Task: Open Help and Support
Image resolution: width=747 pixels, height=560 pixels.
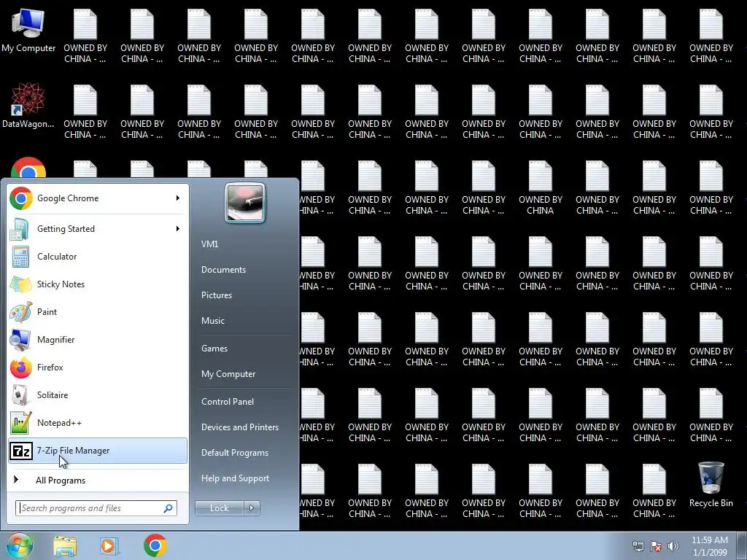Action: pyautogui.click(x=236, y=478)
